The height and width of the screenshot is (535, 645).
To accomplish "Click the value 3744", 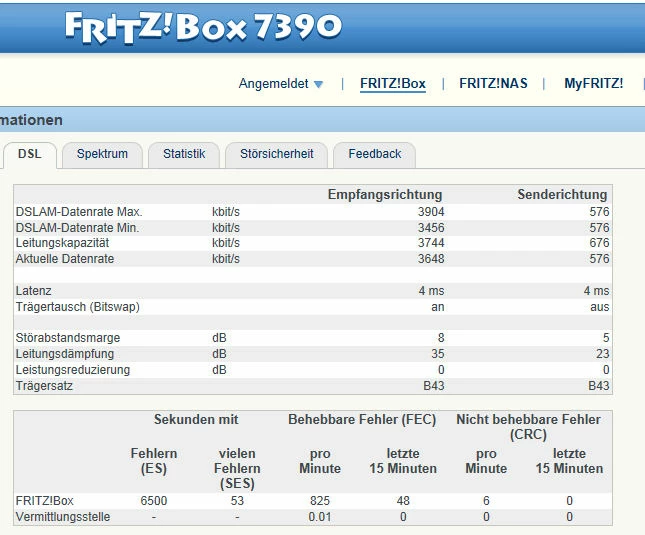I will [431, 243].
